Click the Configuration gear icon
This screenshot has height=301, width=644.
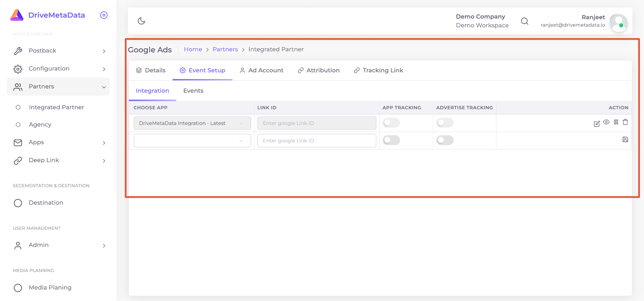point(18,69)
